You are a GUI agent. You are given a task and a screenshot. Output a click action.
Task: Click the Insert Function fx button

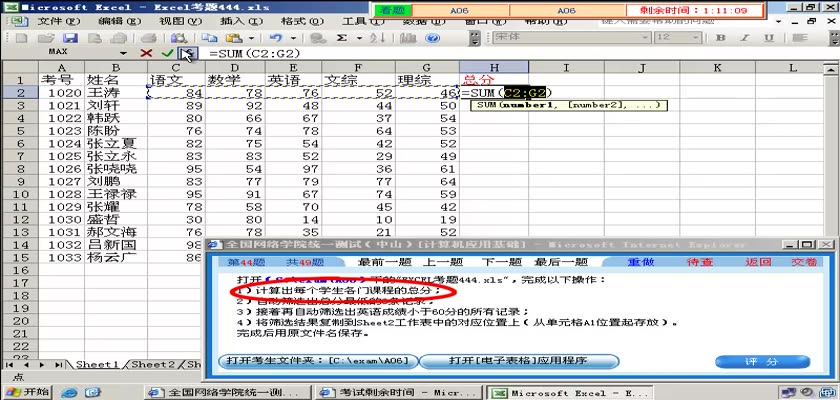pyautogui.click(x=188, y=53)
